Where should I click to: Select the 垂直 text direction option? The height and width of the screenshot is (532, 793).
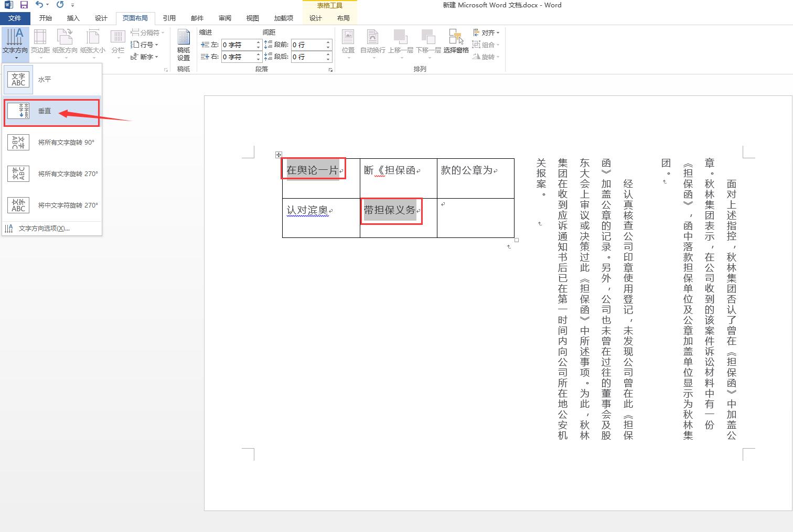[x=52, y=111]
